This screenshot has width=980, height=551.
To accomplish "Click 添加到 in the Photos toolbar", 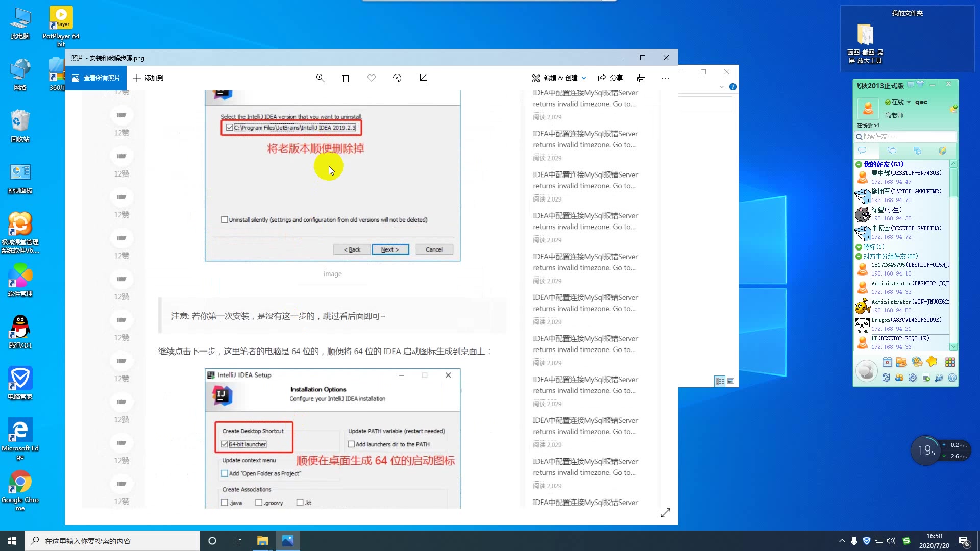I will click(148, 78).
